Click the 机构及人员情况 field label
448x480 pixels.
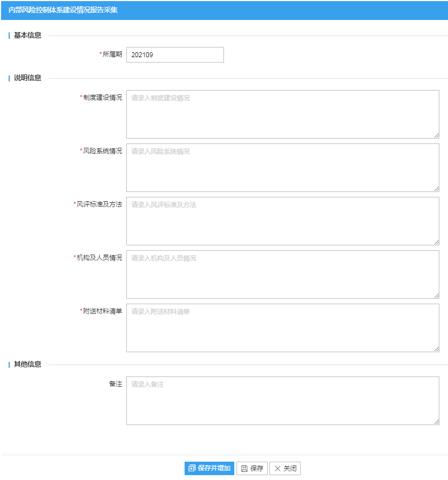(x=99, y=258)
